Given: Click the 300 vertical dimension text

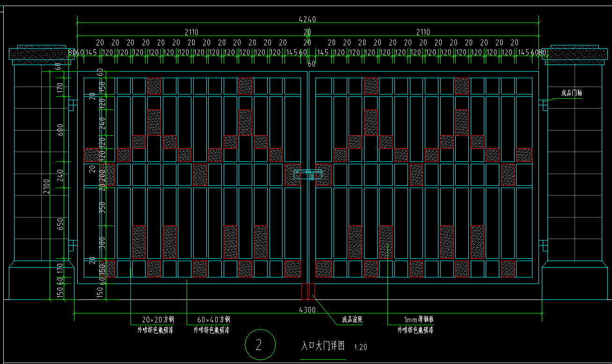Looking at the screenshot, I should click(x=102, y=242).
